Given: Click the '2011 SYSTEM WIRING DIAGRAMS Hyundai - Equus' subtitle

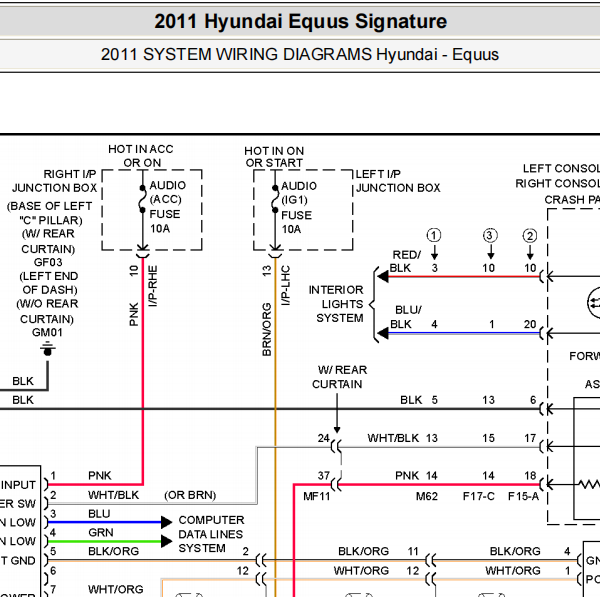Looking at the screenshot, I should click(x=300, y=54).
